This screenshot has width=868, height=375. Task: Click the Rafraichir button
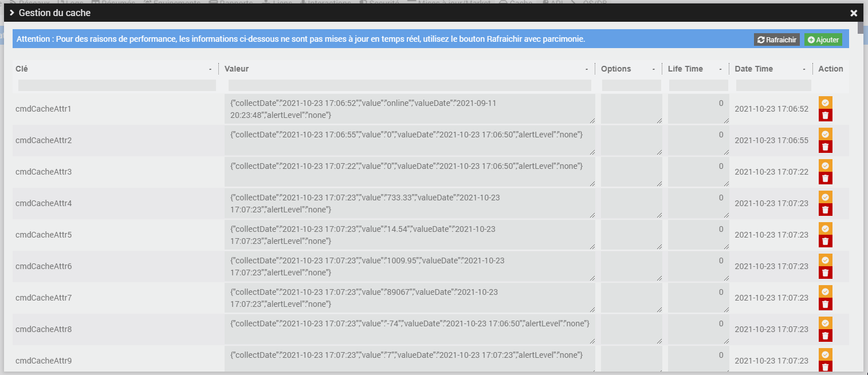(777, 40)
